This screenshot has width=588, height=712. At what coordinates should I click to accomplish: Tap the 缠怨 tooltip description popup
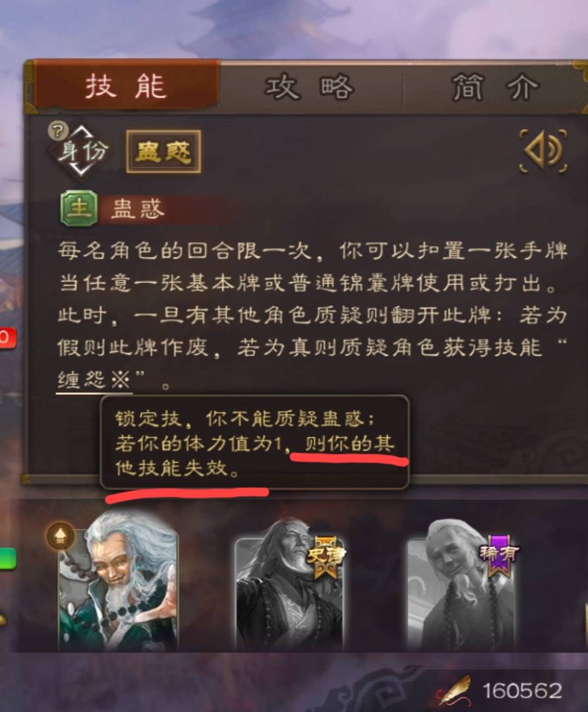(x=254, y=443)
